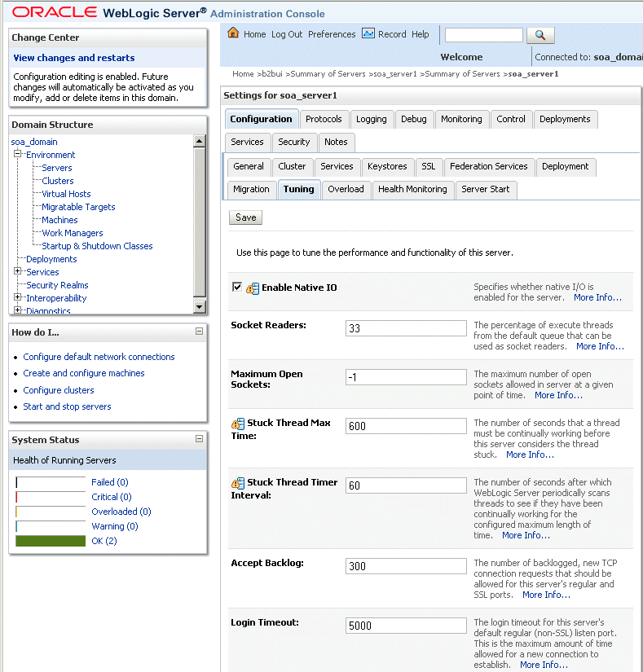Open Work Managers tree item
This screenshot has width=643, height=672.
[72, 233]
